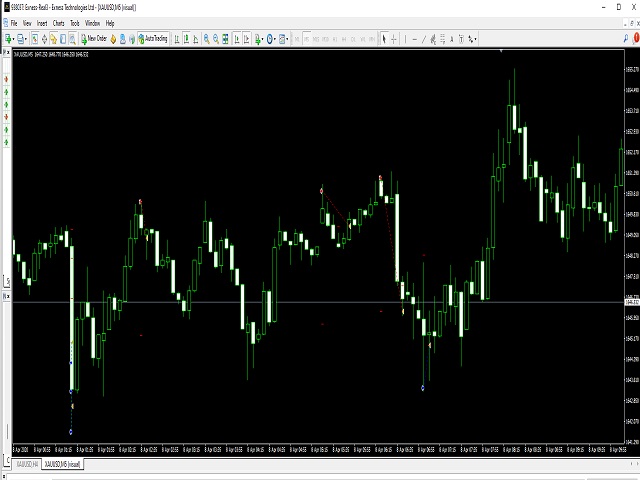
Task: Select the Trendline drawing tool
Action: [x=424, y=39]
